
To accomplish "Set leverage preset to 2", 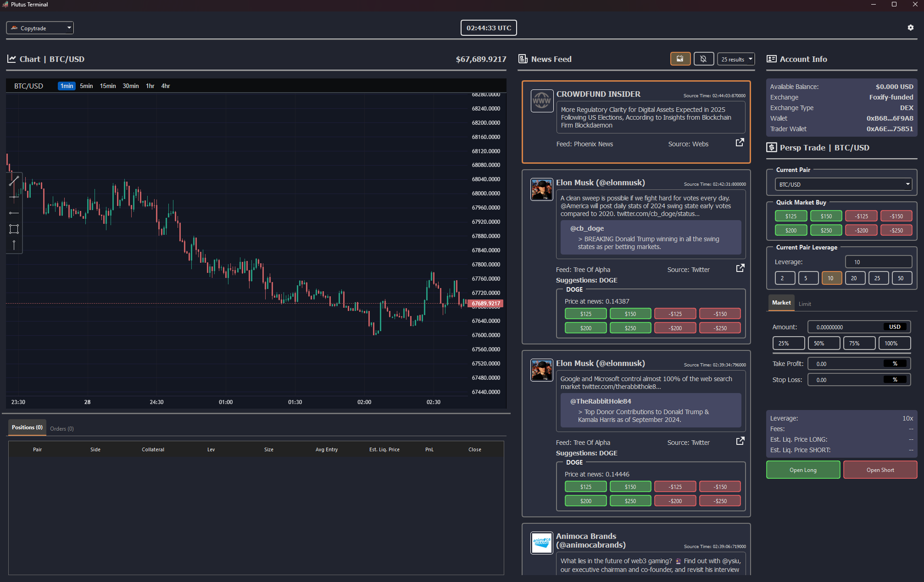I will (785, 278).
